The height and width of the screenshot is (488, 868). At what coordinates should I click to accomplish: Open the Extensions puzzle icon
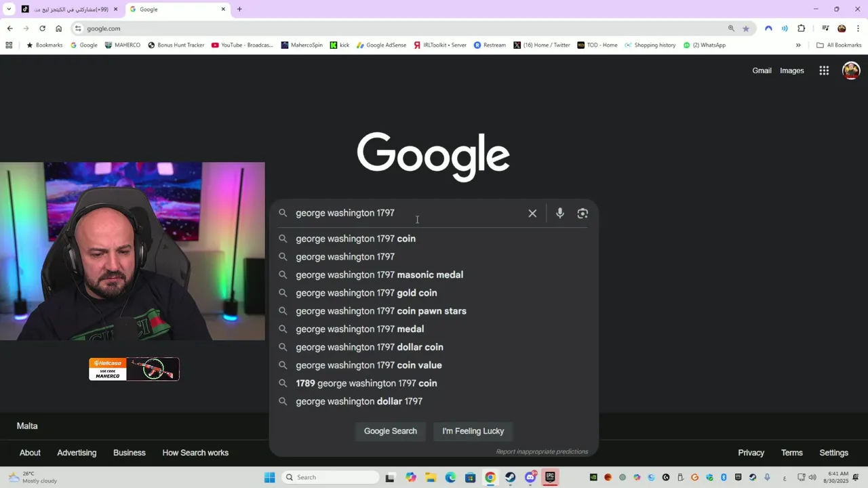pos(802,28)
